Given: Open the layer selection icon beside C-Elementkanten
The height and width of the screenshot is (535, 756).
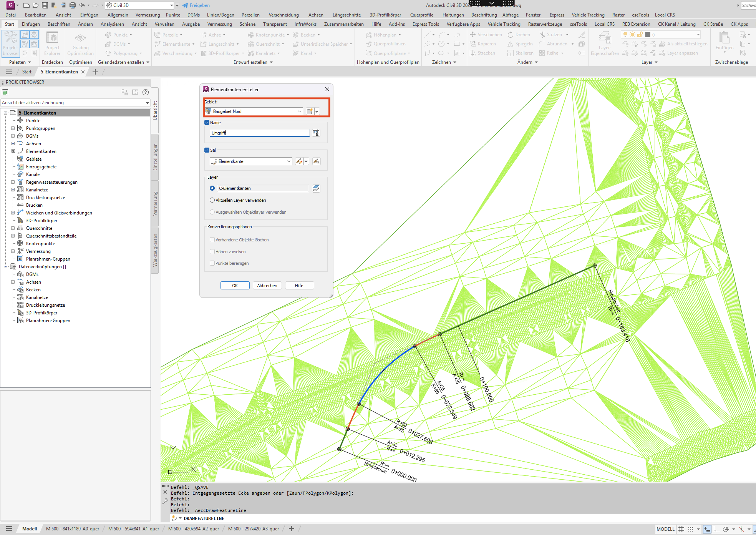Looking at the screenshot, I should (316, 188).
